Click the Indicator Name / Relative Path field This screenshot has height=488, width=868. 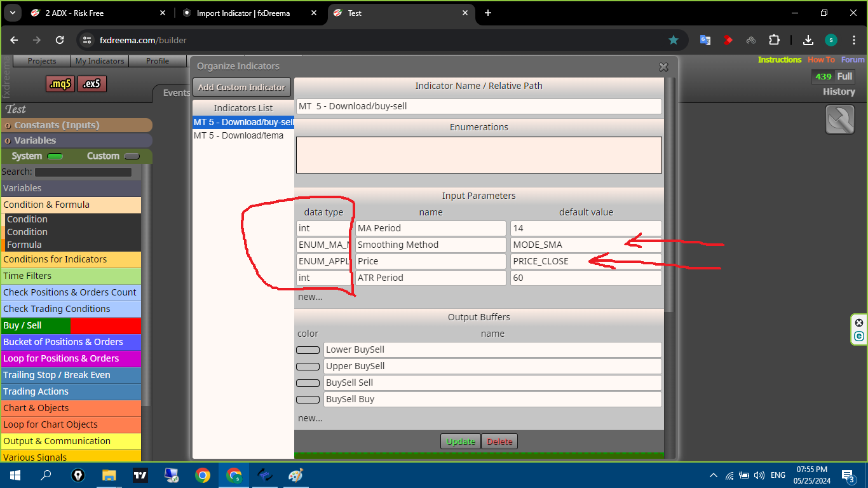tap(479, 106)
